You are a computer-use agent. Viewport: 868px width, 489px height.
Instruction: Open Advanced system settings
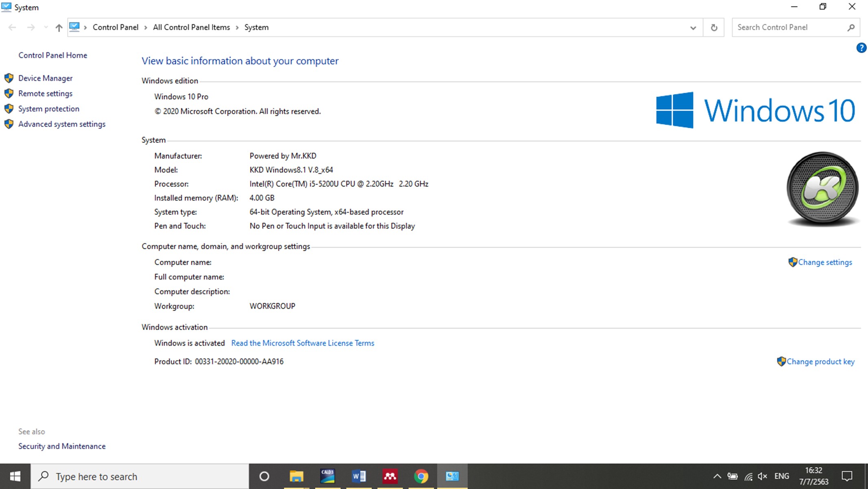tap(61, 124)
